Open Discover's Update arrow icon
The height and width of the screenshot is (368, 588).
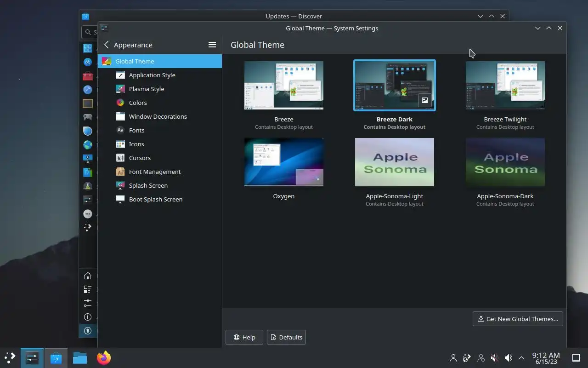click(x=88, y=331)
